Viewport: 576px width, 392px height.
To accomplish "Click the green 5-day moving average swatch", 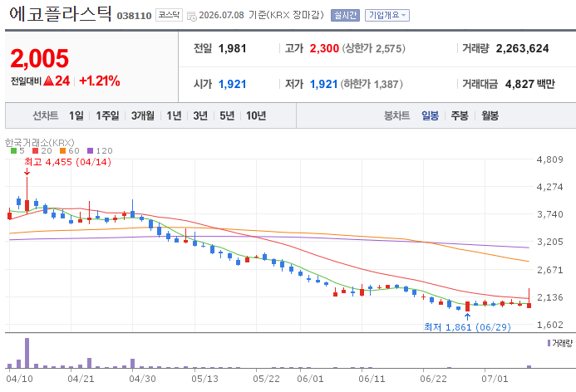I will pos(13,151).
